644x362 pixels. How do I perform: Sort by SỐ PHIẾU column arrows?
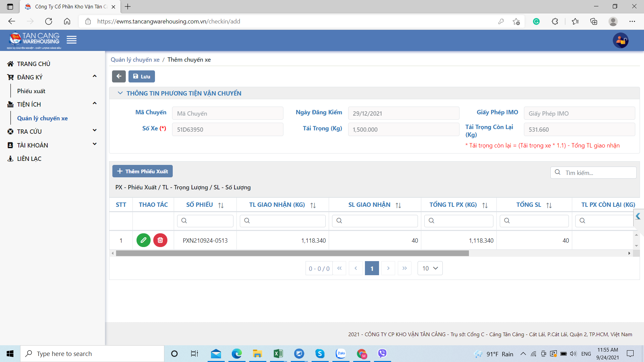(221, 205)
